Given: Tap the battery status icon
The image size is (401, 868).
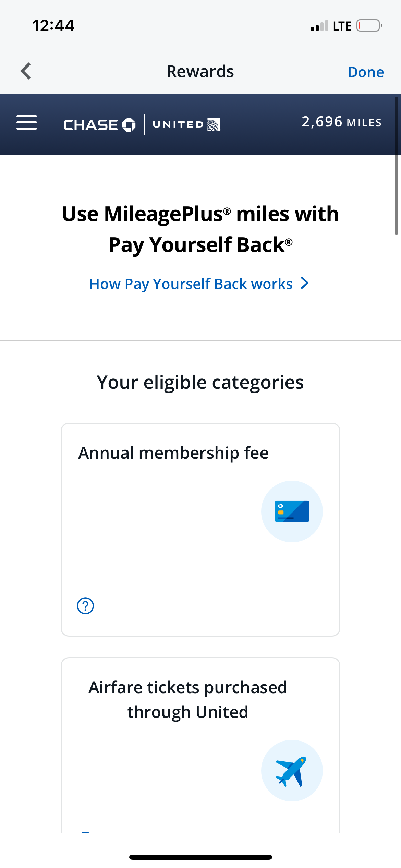Looking at the screenshot, I should 369,26.
